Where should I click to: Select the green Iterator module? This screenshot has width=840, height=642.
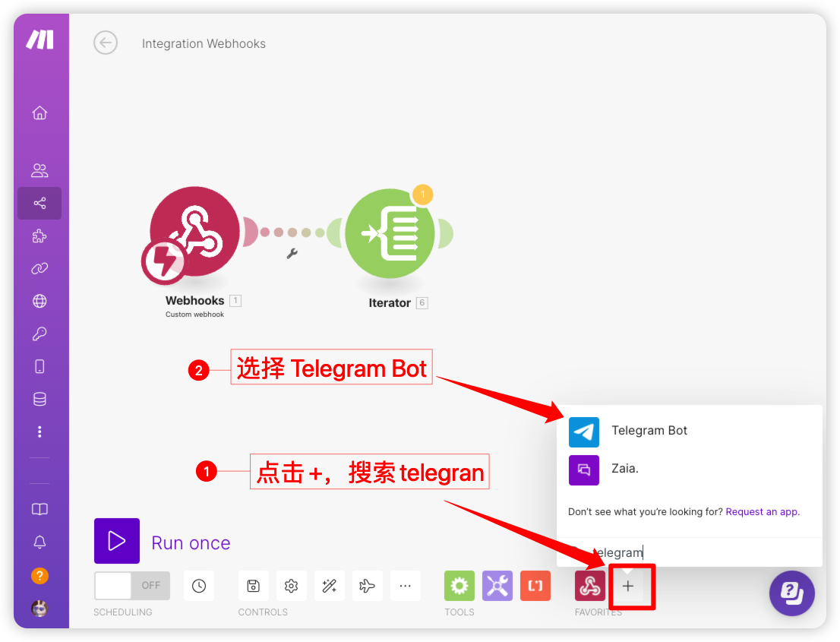coord(390,234)
